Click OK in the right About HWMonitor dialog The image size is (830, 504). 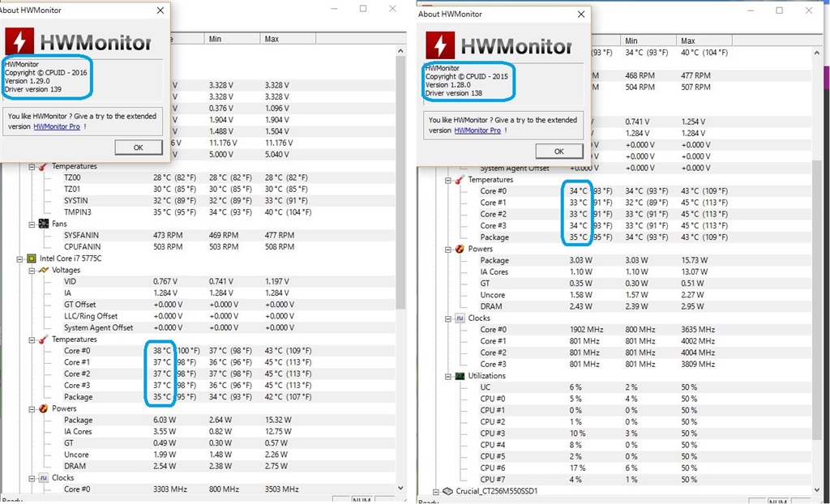coord(559,151)
